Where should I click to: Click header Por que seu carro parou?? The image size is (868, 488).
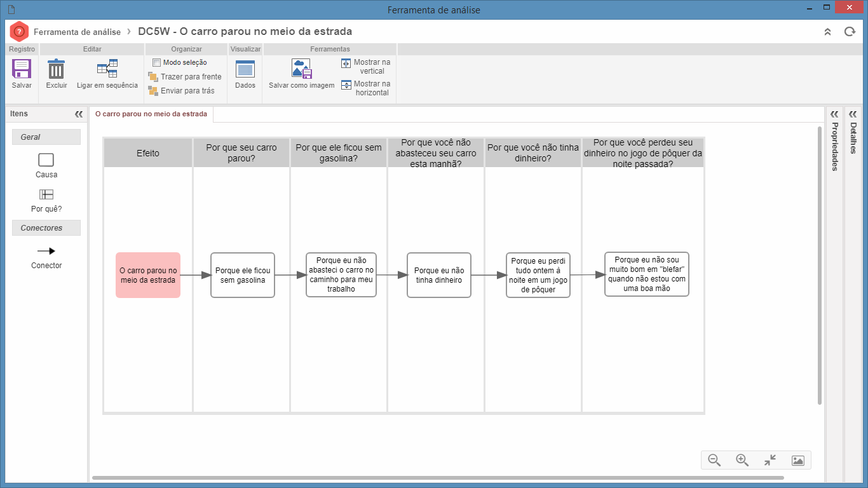(x=241, y=153)
